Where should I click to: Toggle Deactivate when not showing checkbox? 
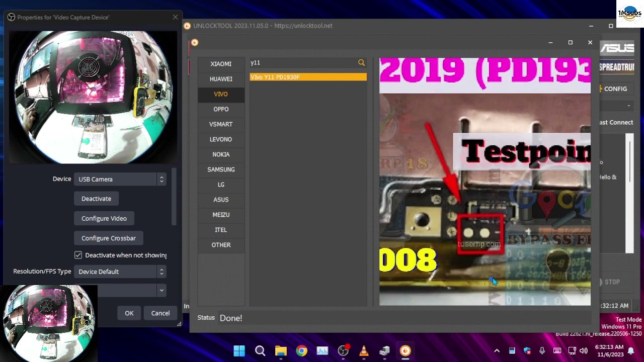coord(78,255)
